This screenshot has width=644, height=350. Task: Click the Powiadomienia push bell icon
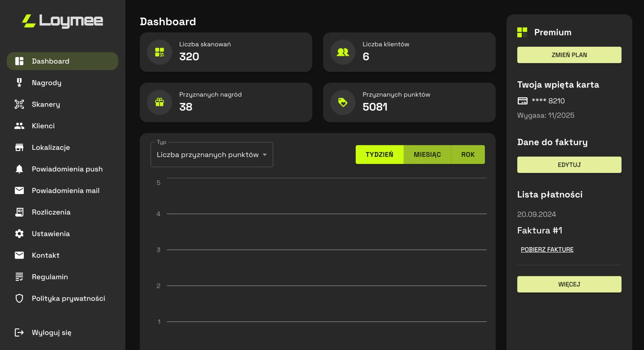click(19, 169)
